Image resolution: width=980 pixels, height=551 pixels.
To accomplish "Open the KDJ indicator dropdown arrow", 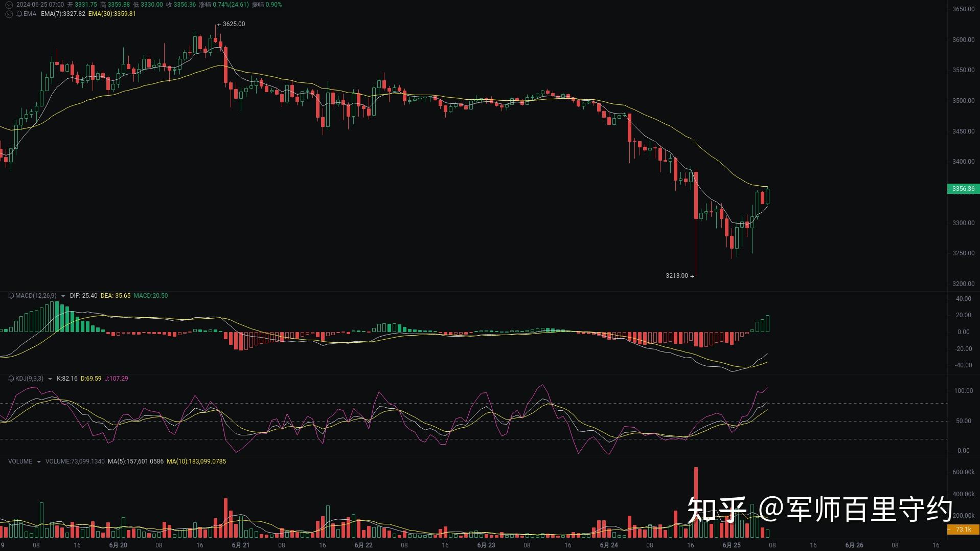I will point(50,379).
